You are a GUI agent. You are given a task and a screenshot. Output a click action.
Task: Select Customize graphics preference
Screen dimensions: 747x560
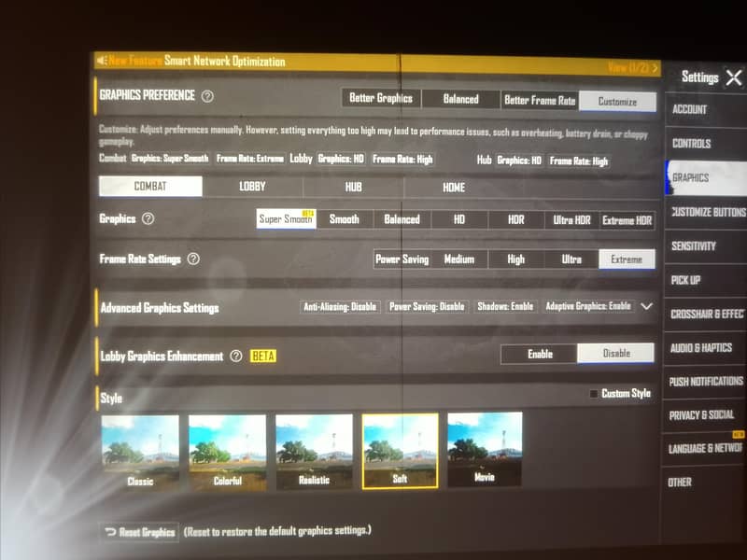point(617,102)
